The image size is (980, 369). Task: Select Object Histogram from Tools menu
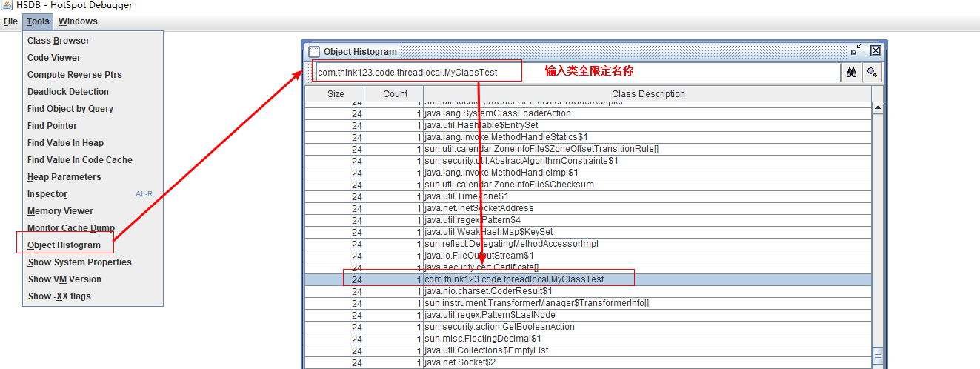64,245
